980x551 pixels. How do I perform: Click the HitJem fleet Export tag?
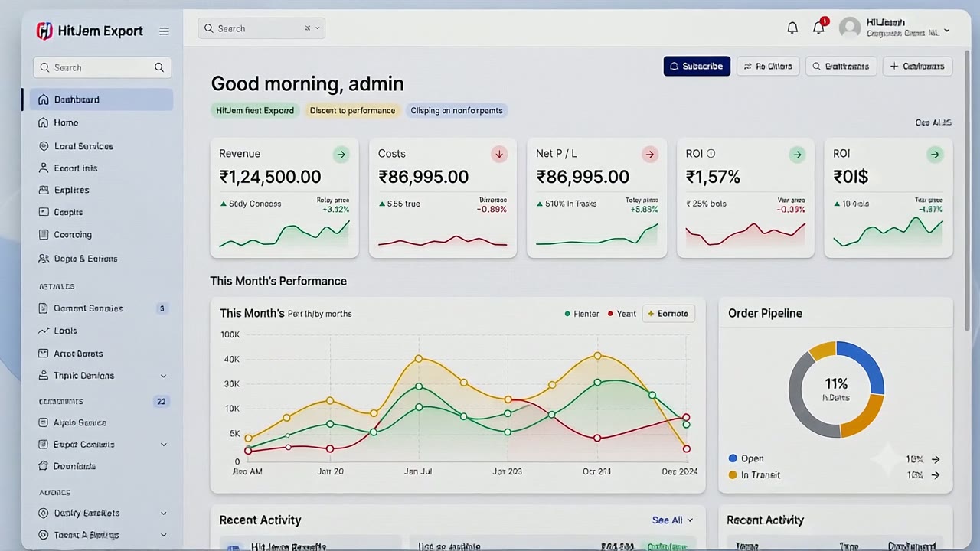tap(255, 110)
